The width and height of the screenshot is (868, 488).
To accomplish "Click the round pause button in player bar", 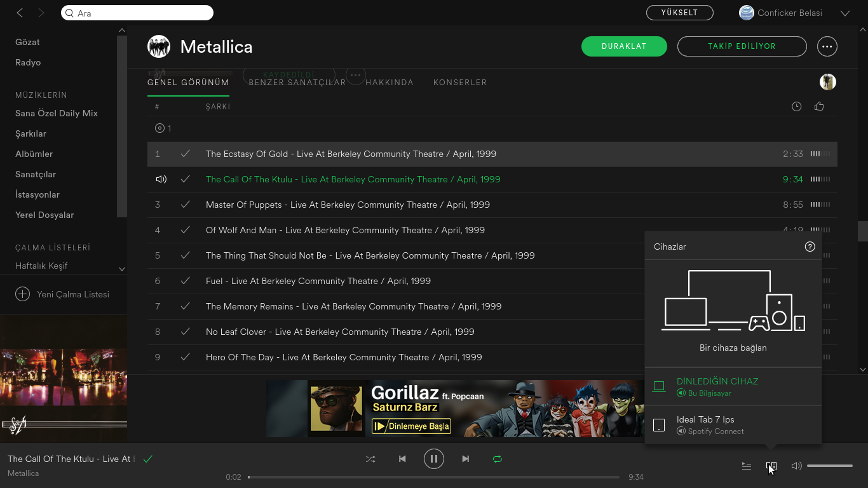I will tap(434, 459).
